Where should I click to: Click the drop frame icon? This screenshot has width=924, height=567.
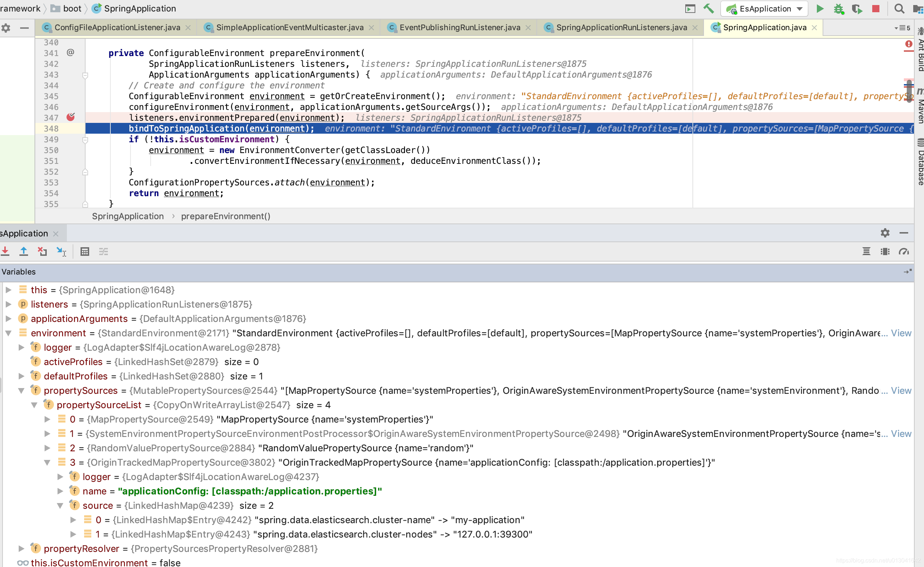pyautogui.click(x=42, y=251)
